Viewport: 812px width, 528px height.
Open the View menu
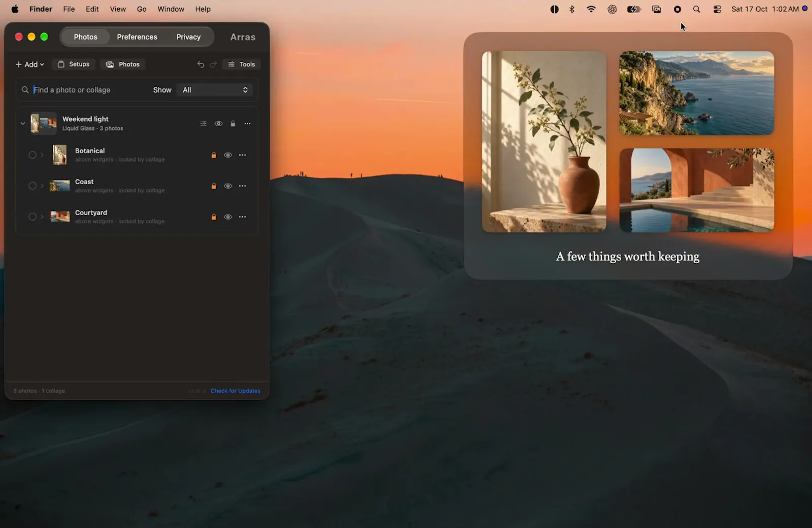point(118,9)
